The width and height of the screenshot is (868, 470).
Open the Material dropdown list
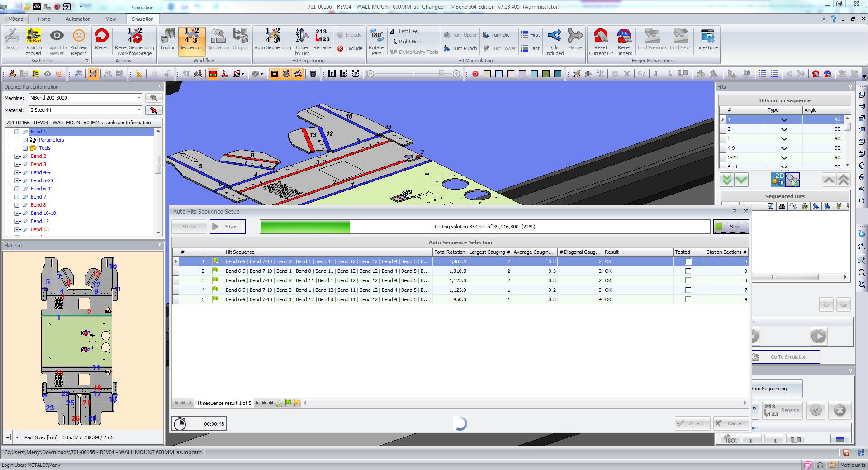coord(139,110)
